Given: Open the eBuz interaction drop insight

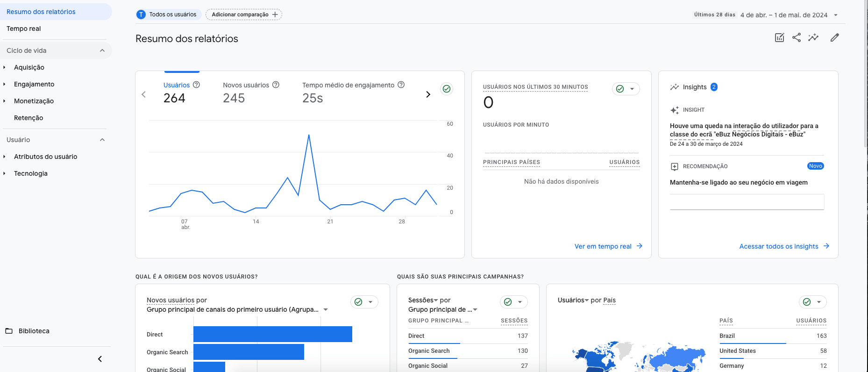Looking at the screenshot, I should (744, 130).
